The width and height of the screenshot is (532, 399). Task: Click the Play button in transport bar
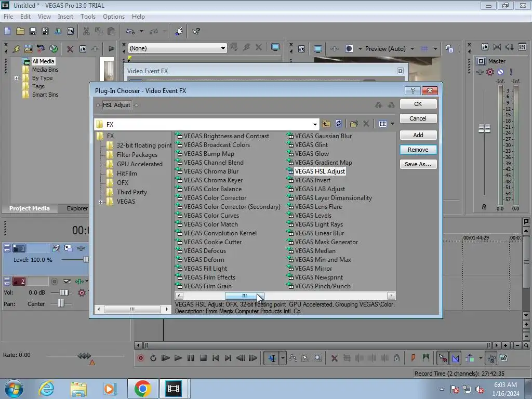click(x=178, y=358)
